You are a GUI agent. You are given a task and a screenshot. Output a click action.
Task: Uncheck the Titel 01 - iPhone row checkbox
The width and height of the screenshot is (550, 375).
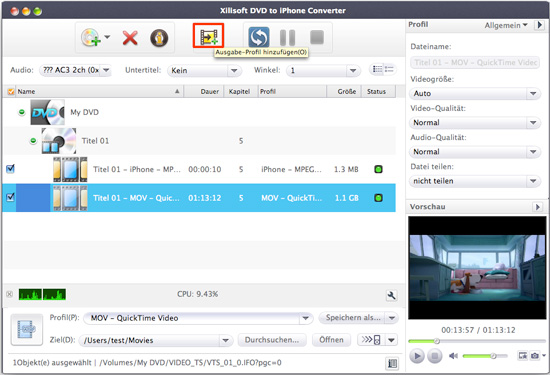click(11, 169)
